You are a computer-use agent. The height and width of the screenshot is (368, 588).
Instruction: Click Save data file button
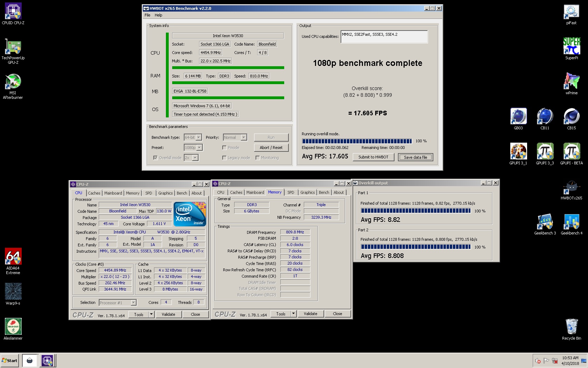point(415,157)
